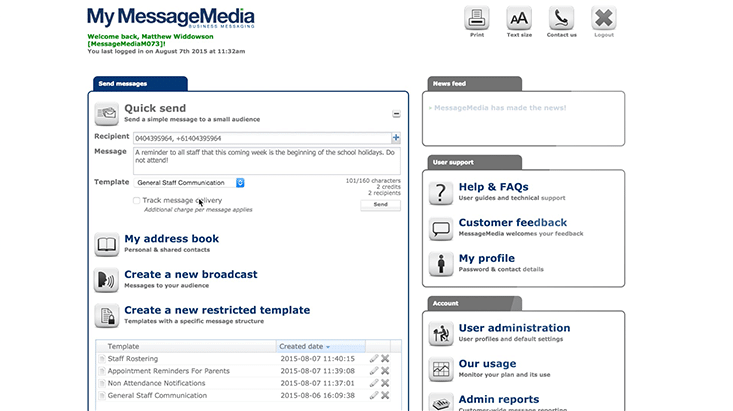Click the Message text area
The height and width of the screenshot is (411, 733).
267,161
